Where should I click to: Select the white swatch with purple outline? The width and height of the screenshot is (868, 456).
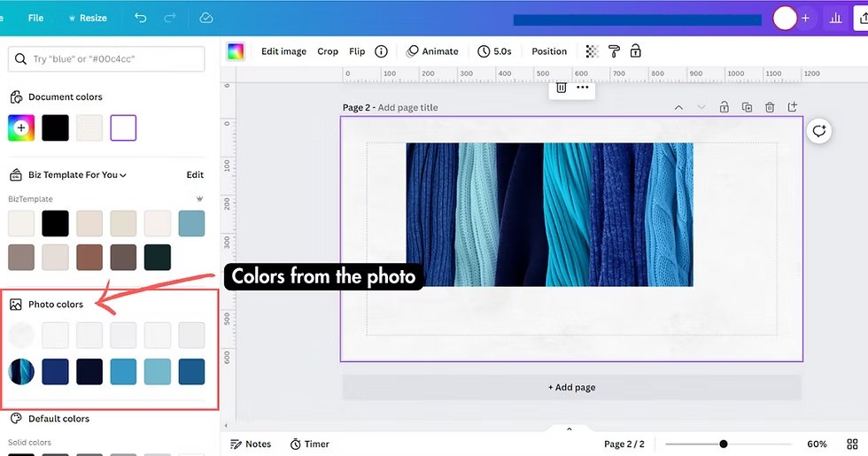click(123, 128)
